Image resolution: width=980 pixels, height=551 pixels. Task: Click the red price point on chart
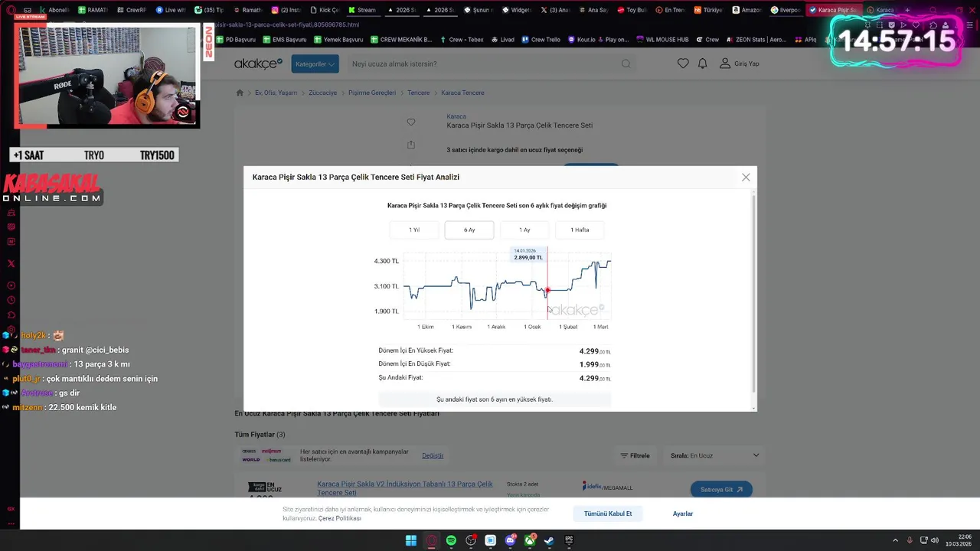(547, 291)
